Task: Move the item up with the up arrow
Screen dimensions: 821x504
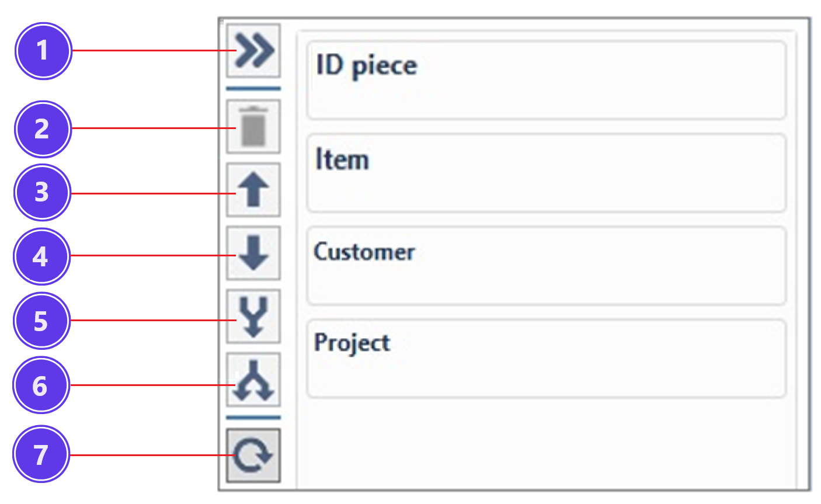Action: click(253, 190)
